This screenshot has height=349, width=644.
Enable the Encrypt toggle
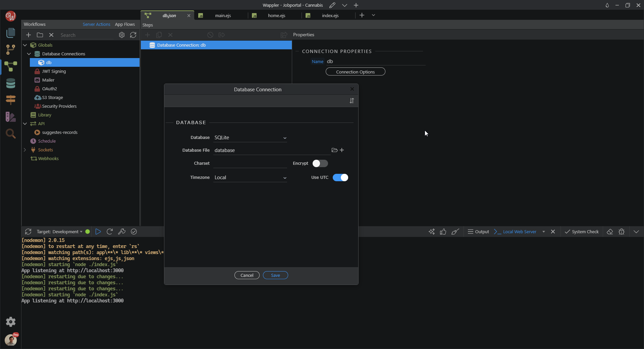[320, 163]
